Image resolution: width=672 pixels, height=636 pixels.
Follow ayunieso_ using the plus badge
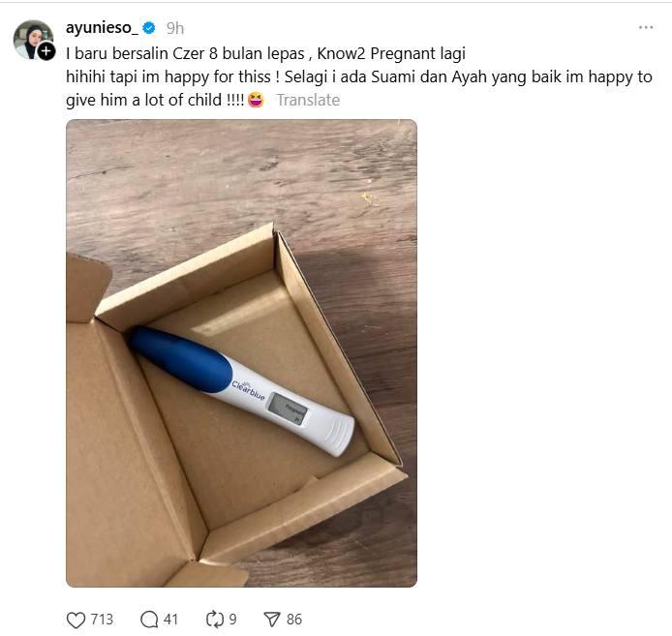pyautogui.click(x=46, y=51)
